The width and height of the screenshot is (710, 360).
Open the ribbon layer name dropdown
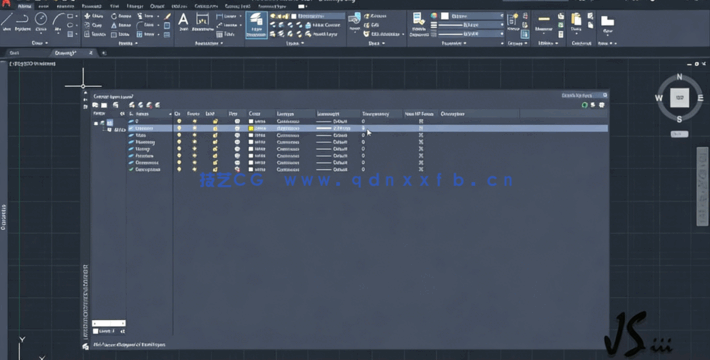point(308,16)
